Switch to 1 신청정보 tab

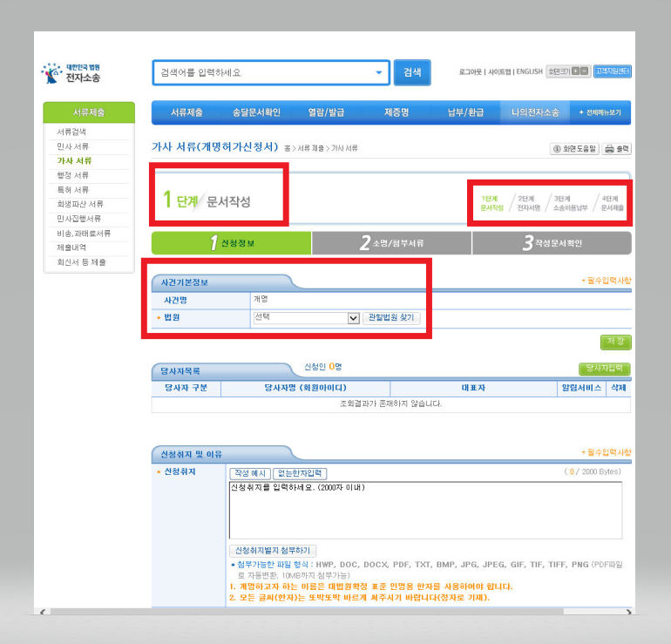pos(232,243)
